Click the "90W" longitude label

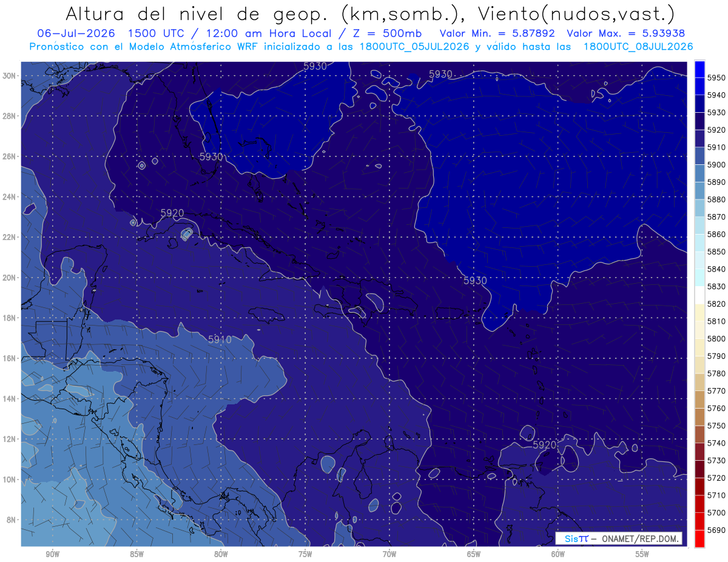click(x=53, y=555)
